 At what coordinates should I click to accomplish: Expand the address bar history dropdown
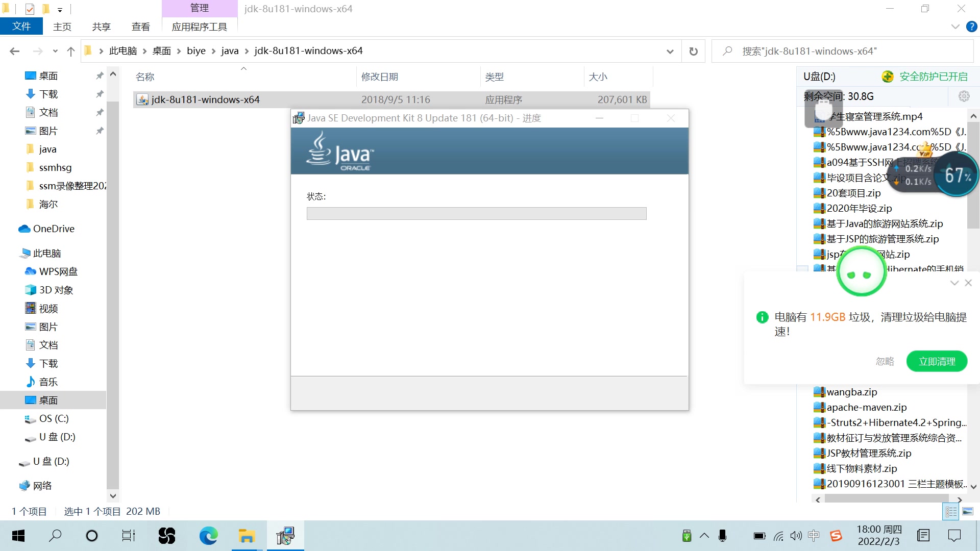[670, 51]
